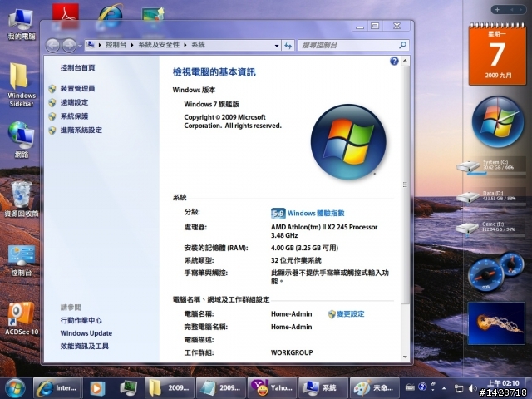
Task: Click sidebar next gadgets page arrow
Action: (520, 10)
